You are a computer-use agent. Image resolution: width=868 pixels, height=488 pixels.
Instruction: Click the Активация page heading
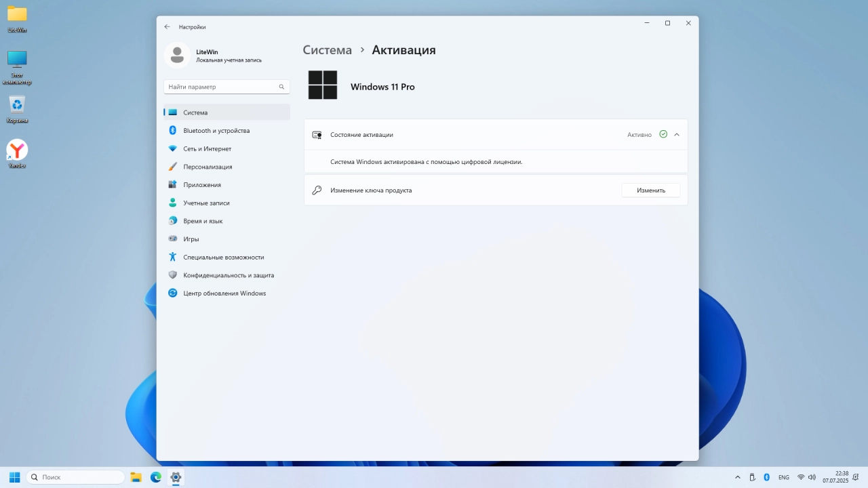tap(403, 49)
